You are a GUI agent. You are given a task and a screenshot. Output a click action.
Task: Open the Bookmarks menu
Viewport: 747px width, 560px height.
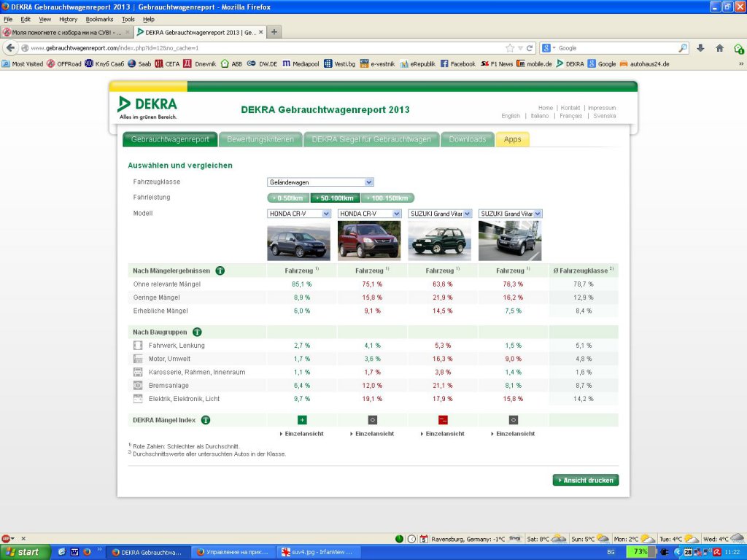click(x=99, y=19)
